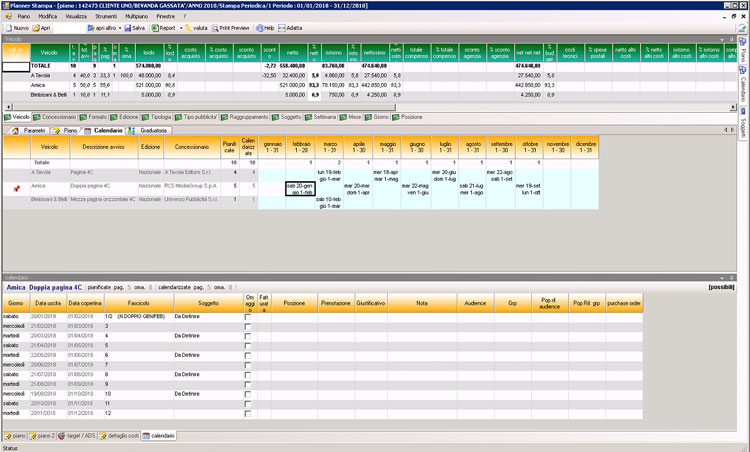Switch to the Graduatoria tab
This screenshot has width=750, height=452.
click(x=151, y=130)
